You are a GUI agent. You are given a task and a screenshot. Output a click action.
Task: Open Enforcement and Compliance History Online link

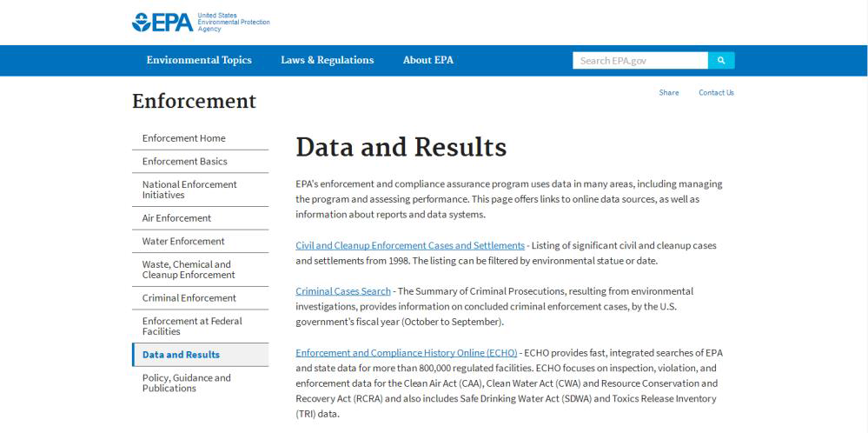click(407, 353)
